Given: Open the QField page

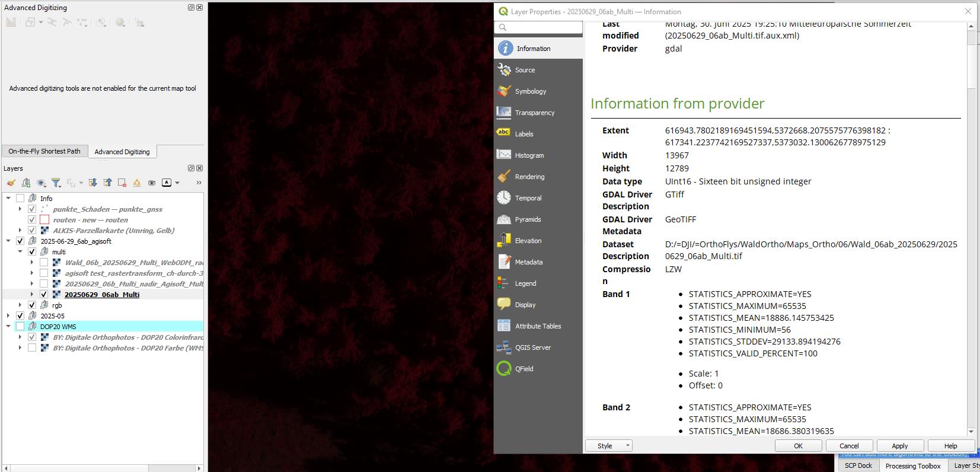Looking at the screenshot, I should (538, 369).
